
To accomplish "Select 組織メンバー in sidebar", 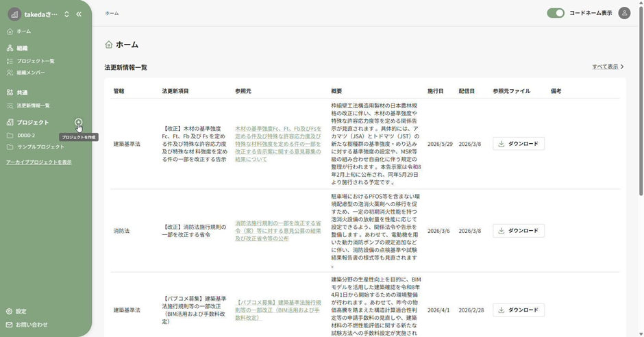I will 31,73.
